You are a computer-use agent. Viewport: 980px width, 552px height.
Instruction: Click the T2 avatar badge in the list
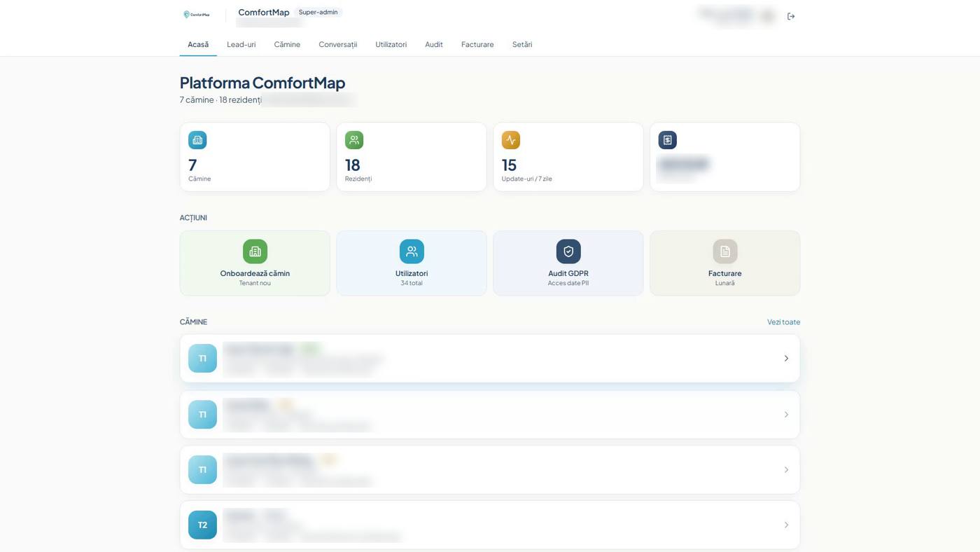[202, 525]
